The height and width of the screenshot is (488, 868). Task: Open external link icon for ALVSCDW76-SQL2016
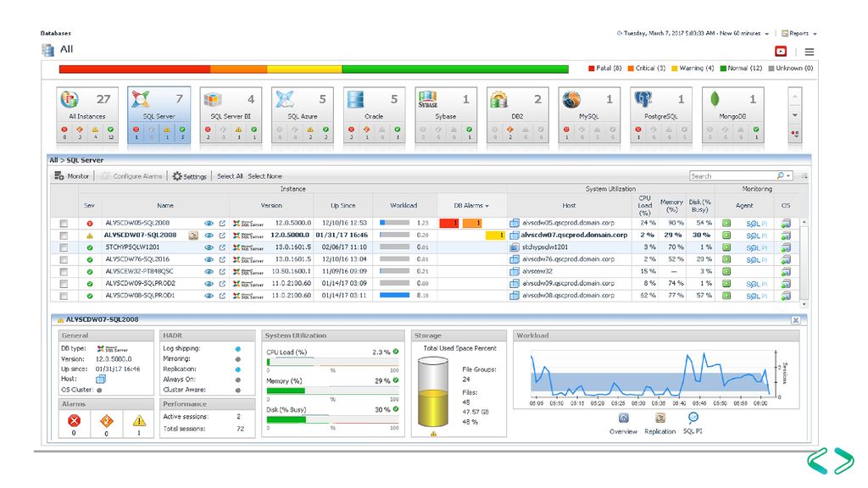(x=222, y=259)
